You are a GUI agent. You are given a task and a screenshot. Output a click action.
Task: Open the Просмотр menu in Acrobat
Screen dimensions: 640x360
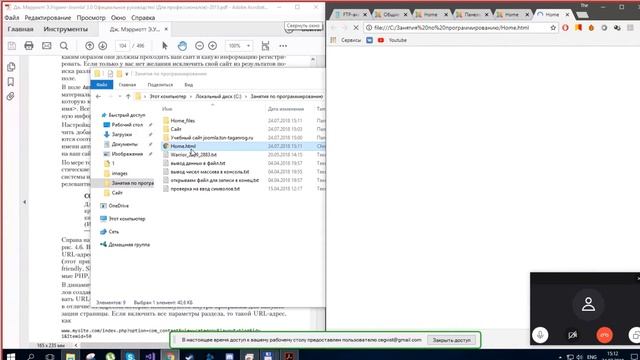click(x=91, y=18)
